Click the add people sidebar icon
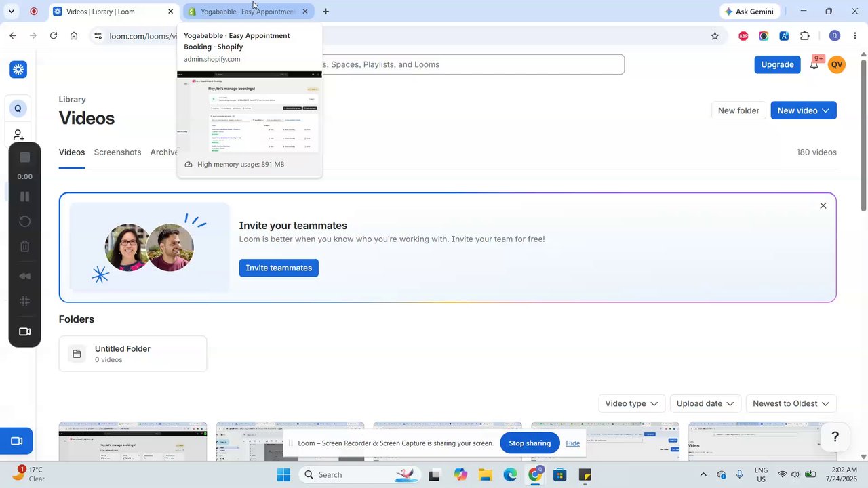The image size is (868, 488). pyautogui.click(x=18, y=136)
